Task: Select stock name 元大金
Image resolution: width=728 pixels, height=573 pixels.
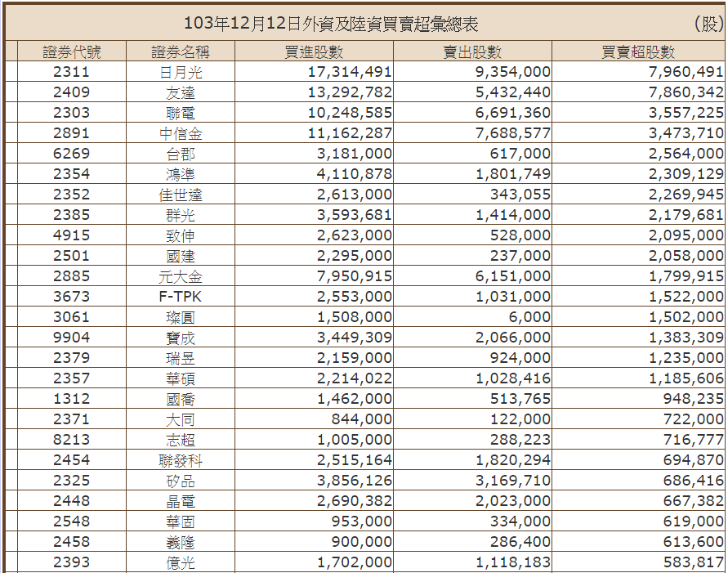Action: (x=181, y=277)
